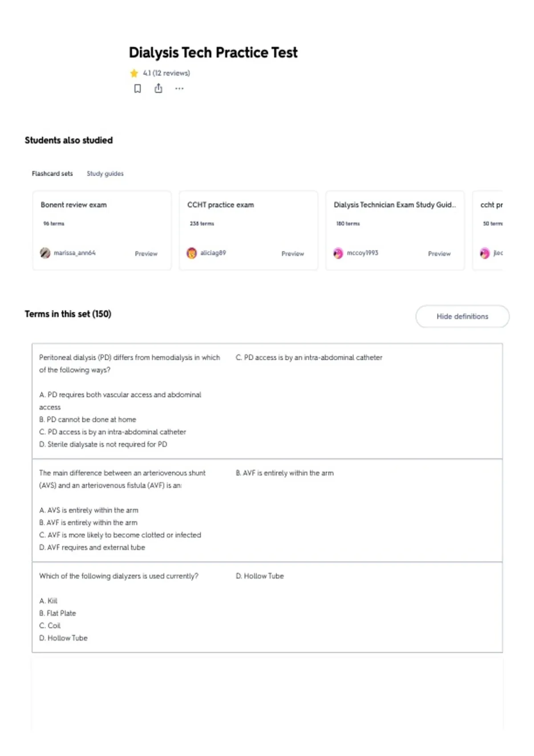The height and width of the screenshot is (756, 534).
Task: Click the Peritoneal dialysis question card
Action: 267,401
